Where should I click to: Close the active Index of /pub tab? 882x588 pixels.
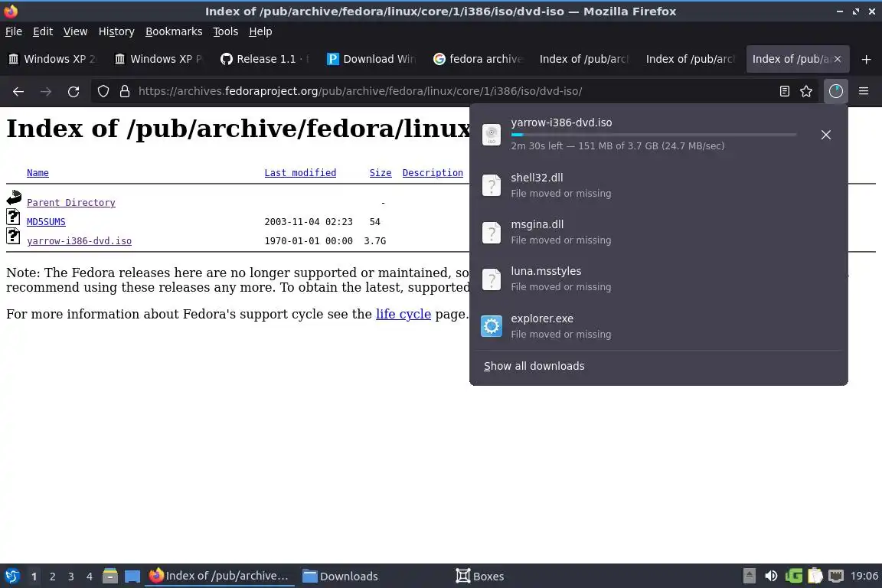click(x=838, y=59)
